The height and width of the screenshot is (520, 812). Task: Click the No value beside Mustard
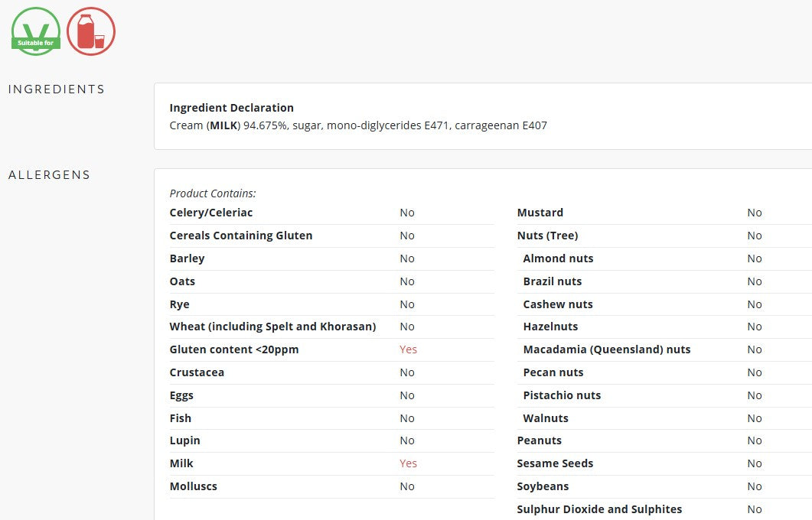click(755, 213)
